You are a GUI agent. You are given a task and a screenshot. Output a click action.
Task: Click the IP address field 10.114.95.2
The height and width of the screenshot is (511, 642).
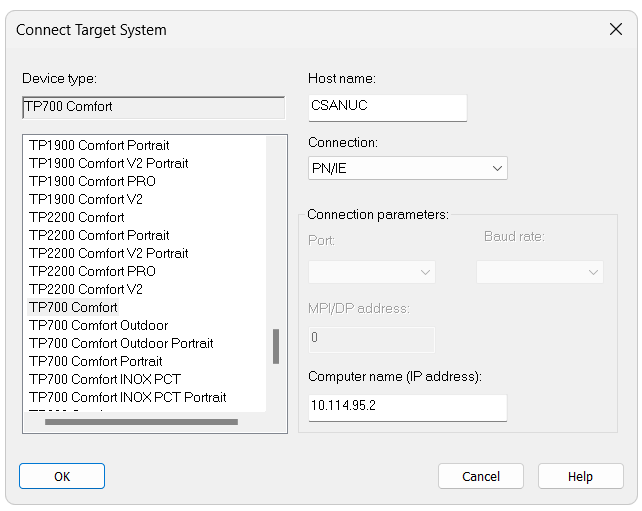pos(407,407)
